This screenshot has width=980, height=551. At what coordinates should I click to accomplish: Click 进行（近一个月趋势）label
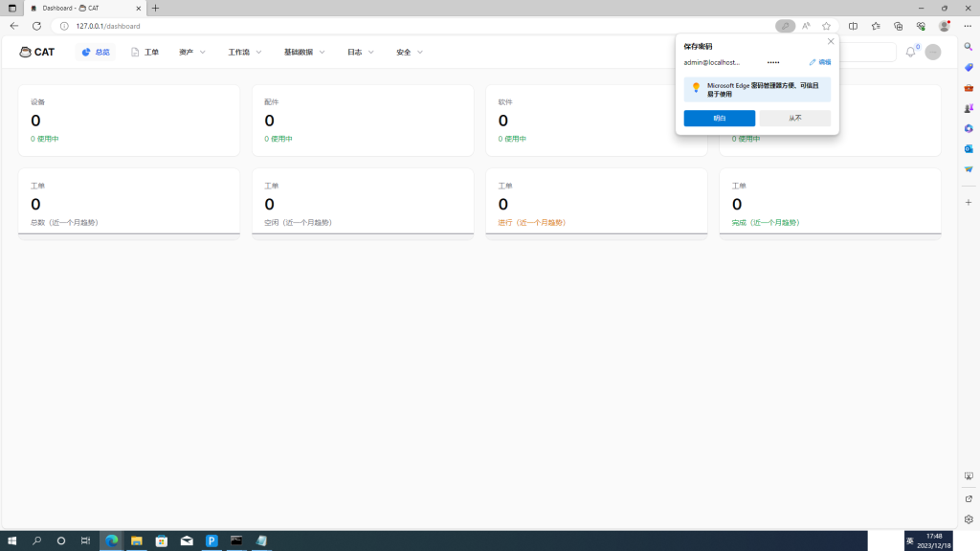click(532, 222)
